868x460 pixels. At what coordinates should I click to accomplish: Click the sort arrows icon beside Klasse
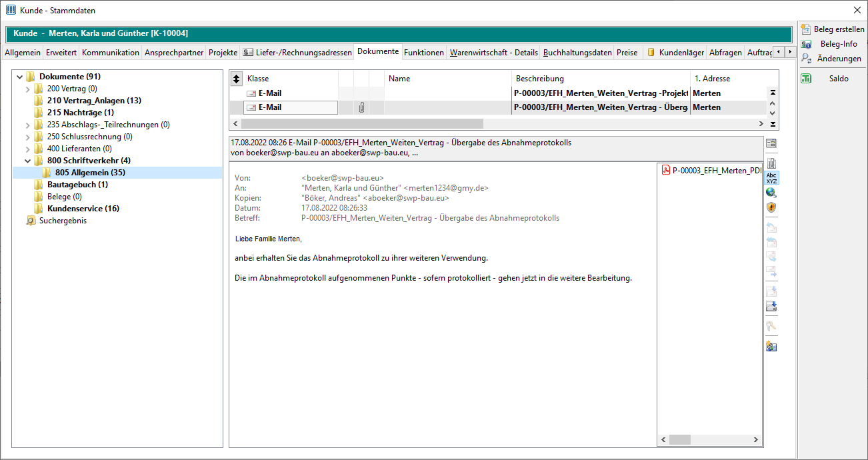[x=236, y=79]
